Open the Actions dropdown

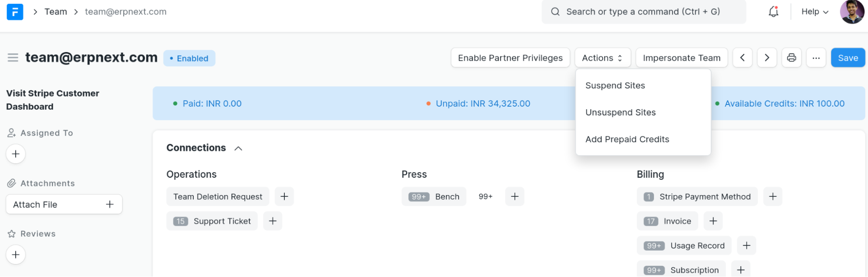pyautogui.click(x=602, y=58)
